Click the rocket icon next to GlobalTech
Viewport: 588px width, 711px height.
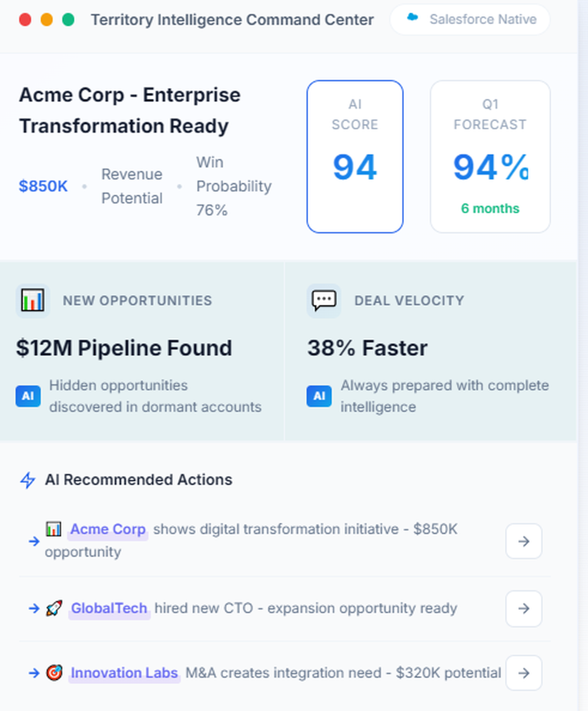(x=54, y=608)
